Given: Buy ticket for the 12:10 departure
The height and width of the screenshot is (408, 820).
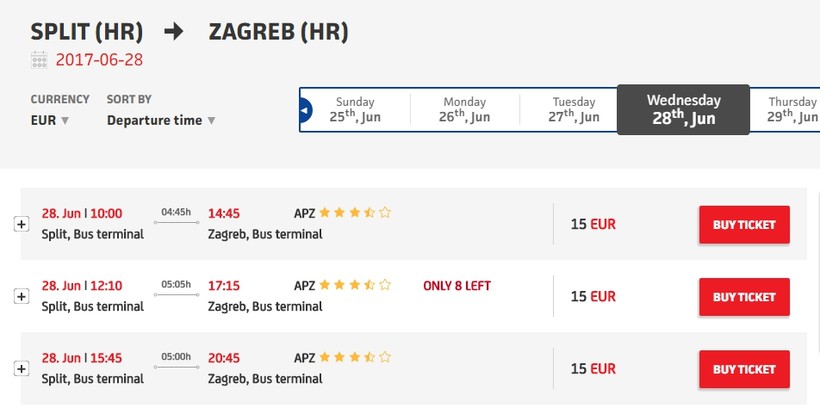Looking at the screenshot, I should (x=743, y=297).
